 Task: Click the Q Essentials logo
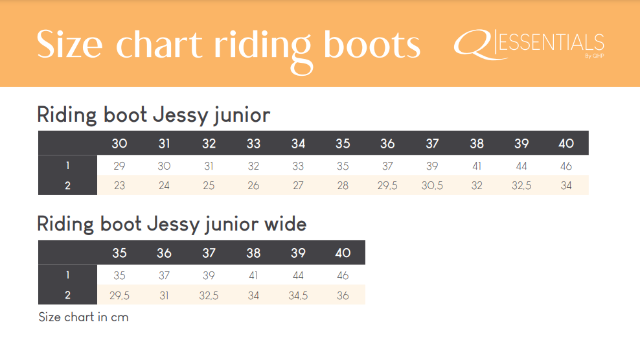click(x=529, y=45)
